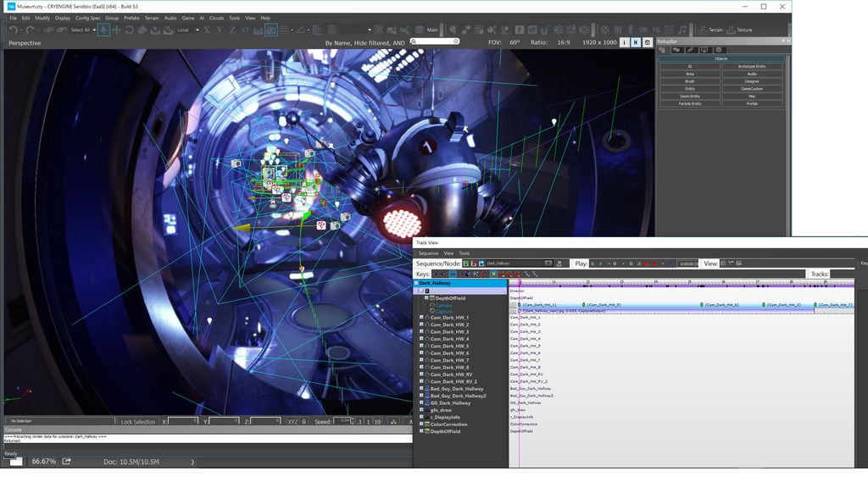Open sequence properties blue icon in Track View
The height and width of the screenshot is (488, 868).
point(481,263)
